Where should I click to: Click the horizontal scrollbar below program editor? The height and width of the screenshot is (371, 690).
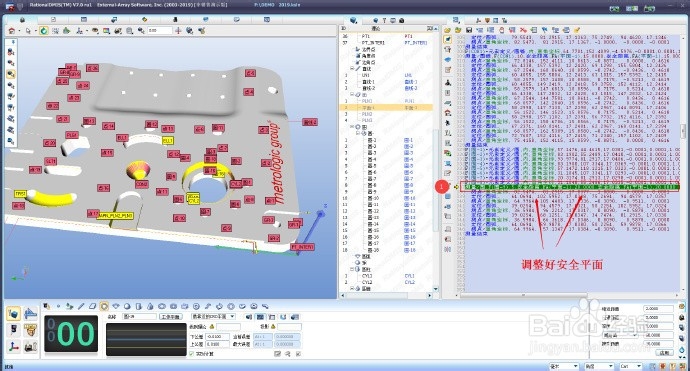click(524, 295)
